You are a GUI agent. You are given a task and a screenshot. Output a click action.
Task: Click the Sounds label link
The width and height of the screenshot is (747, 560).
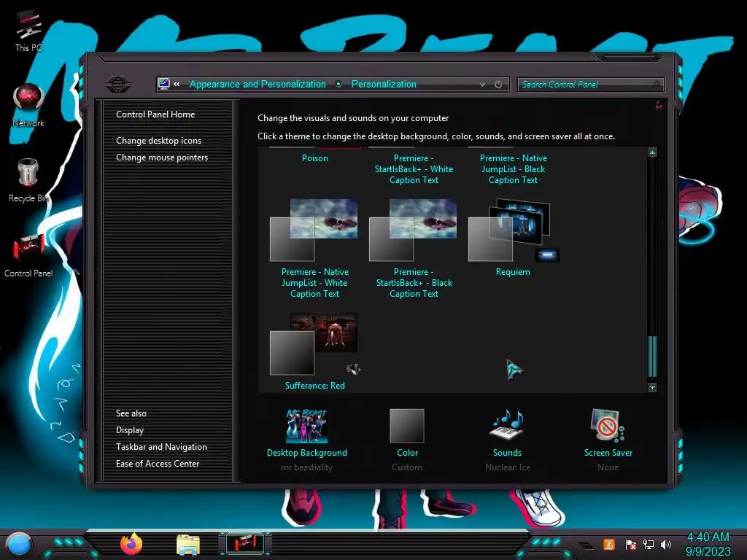(x=508, y=453)
